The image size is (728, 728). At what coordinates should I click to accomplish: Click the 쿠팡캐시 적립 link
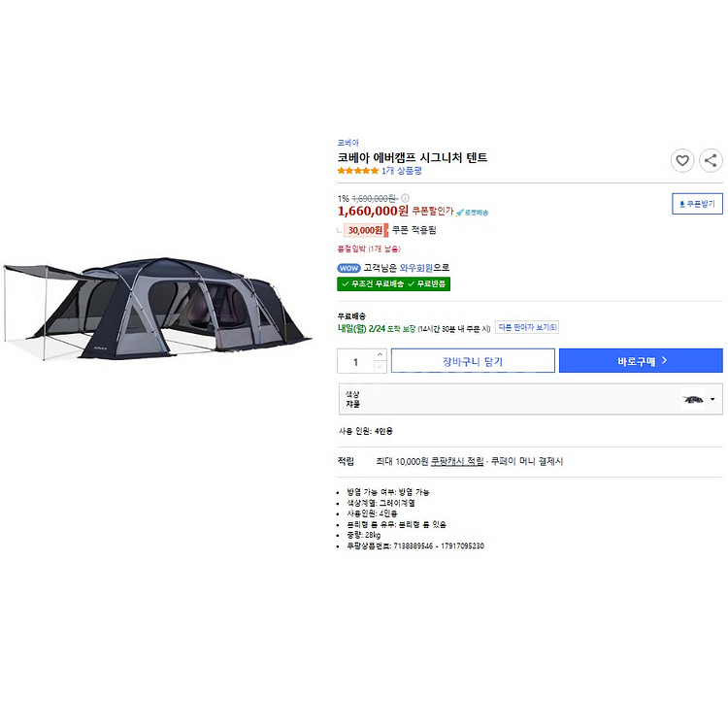(457, 461)
